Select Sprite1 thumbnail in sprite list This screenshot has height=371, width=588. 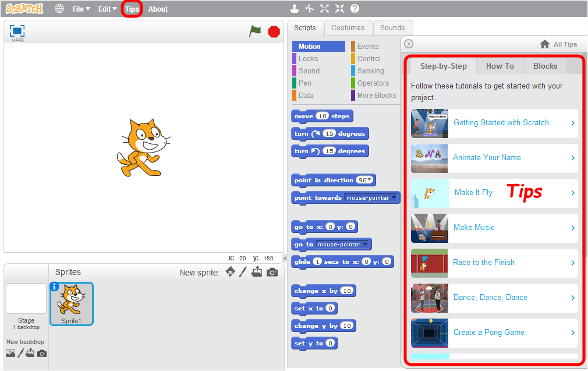pyautogui.click(x=71, y=304)
